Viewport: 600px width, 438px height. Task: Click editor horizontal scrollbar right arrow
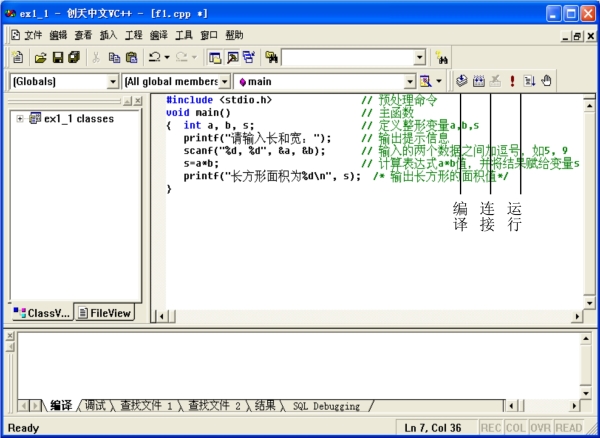[577, 316]
